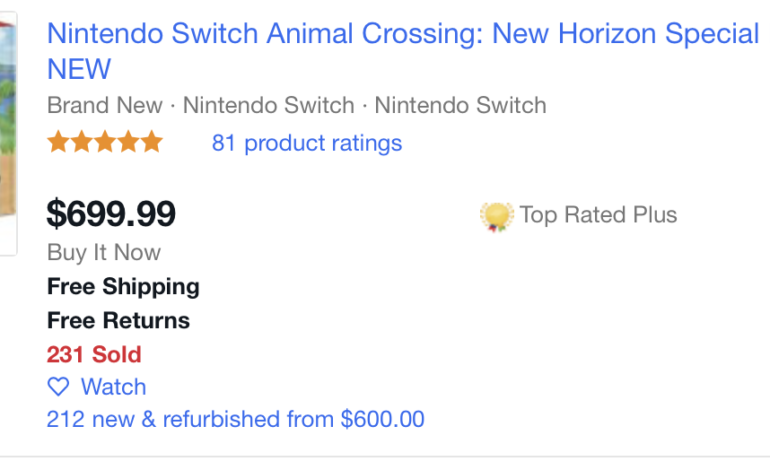
Task: Click the Top Rated Plus label
Action: tap(598, 215)
